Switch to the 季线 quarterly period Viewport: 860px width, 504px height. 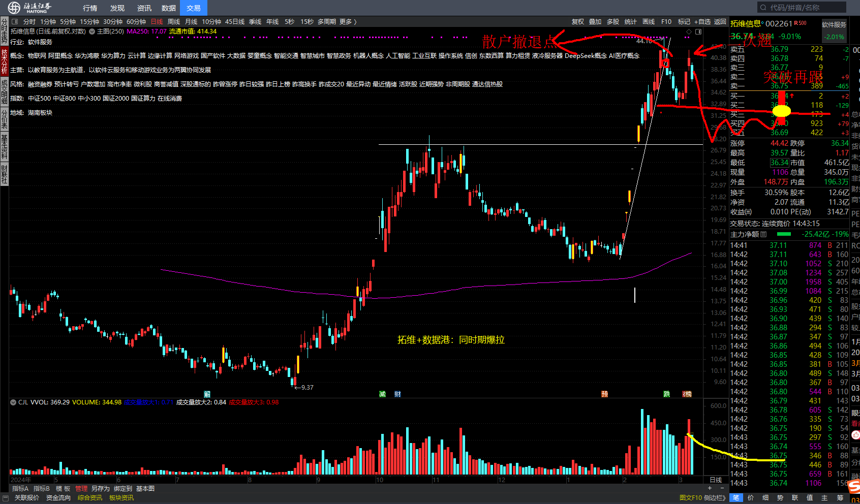pyautogui.click(x=255, y=22)
